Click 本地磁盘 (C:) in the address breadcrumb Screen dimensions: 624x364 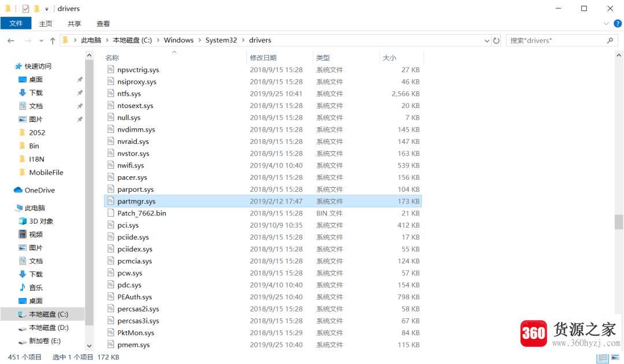pyautogui.click(x=132, y=40)
